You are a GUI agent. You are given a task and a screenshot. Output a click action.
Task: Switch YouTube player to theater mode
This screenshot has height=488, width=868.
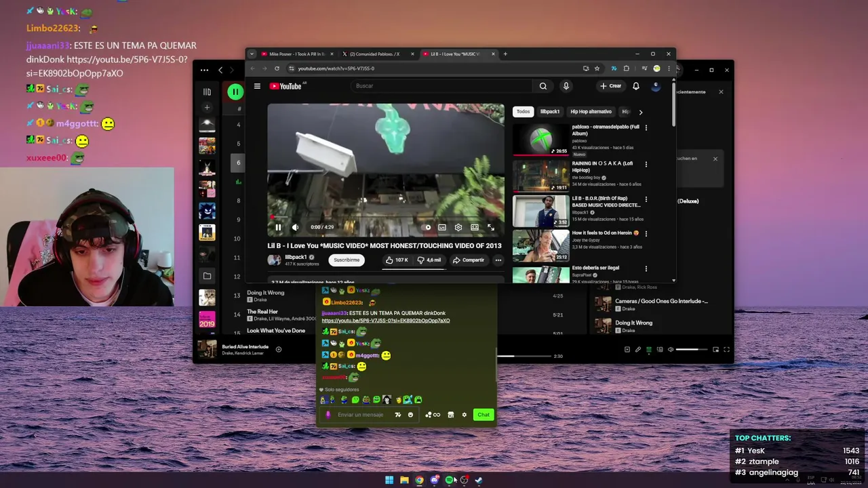pyautogui.click(x=475, y=227)
